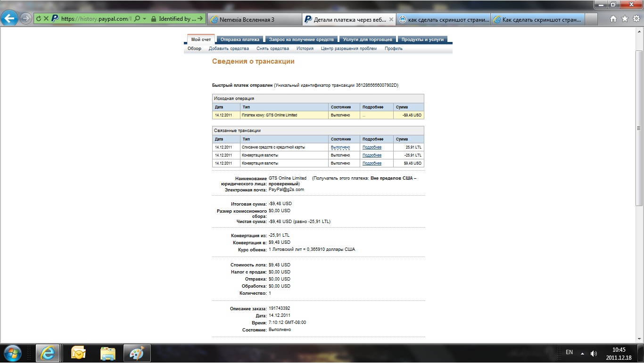
Task: Click the vertical page scrollbar thumb
Action: 639,127
